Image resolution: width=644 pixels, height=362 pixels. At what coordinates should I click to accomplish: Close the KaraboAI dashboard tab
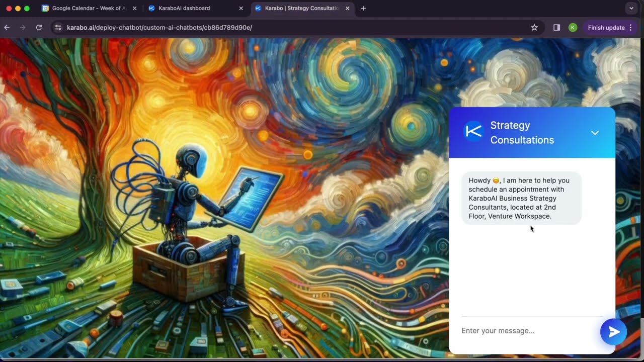pyautogui.click(x=241, y=8)
